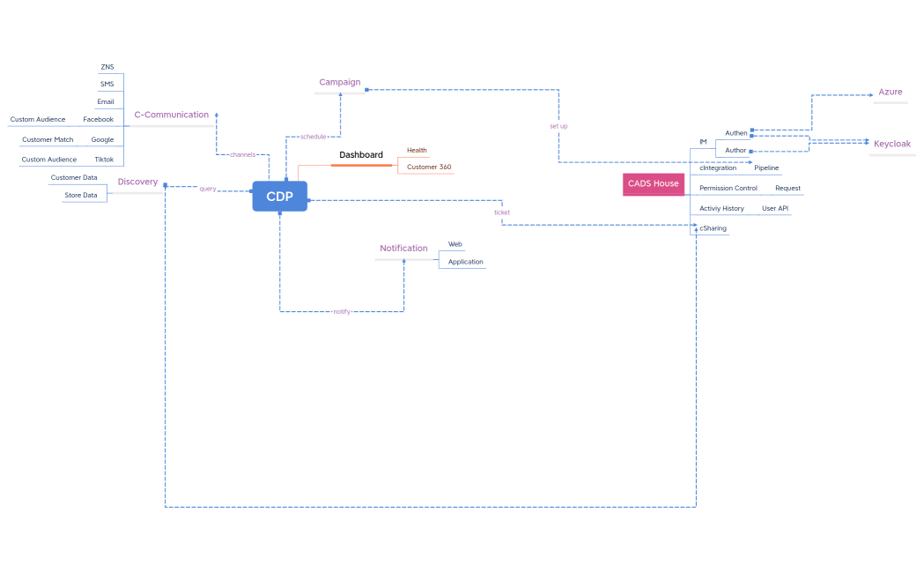Select the Azure floating topic
Screen dimensions: 924x573
pos(890,93)
